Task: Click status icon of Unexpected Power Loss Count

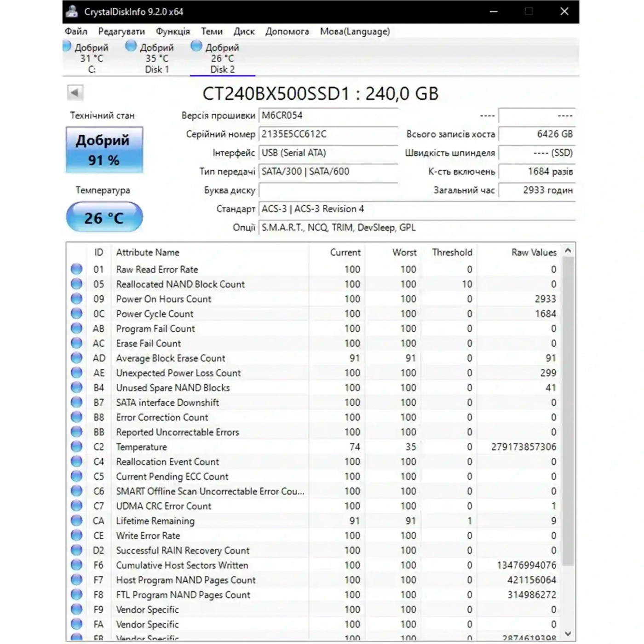Action: tap(76, 373)
